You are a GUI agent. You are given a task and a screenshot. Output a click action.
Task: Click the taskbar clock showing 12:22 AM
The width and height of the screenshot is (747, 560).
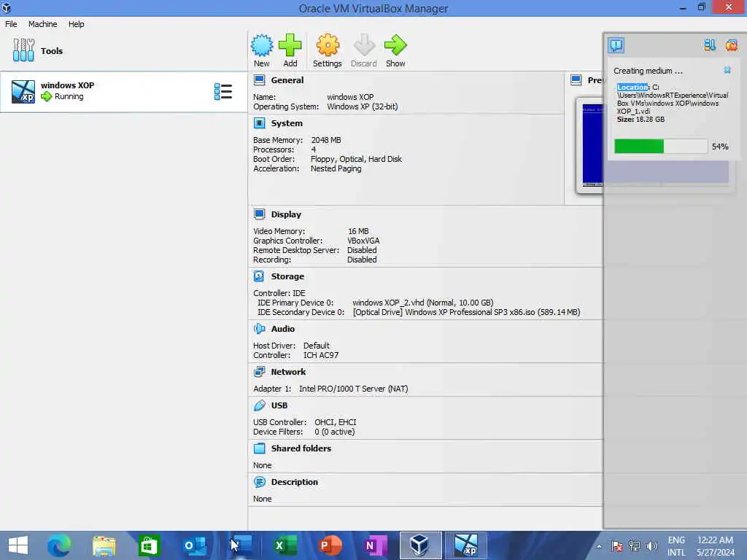pos(715,545)
